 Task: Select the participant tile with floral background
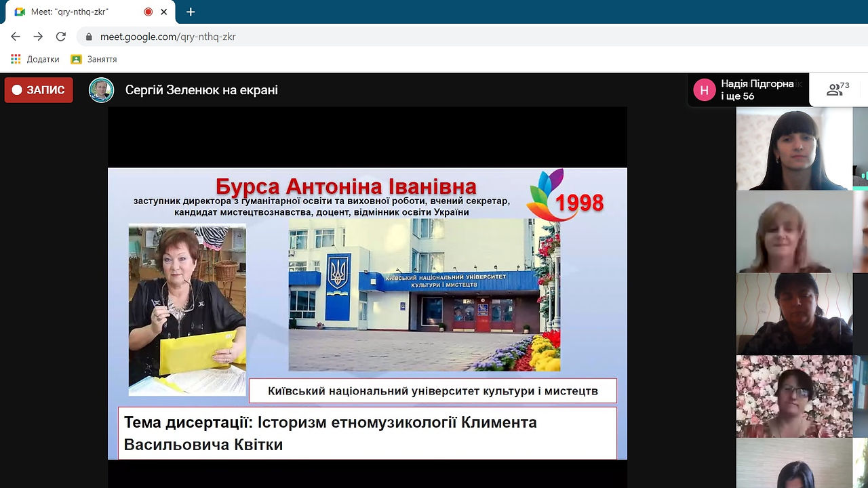(794, 396)
